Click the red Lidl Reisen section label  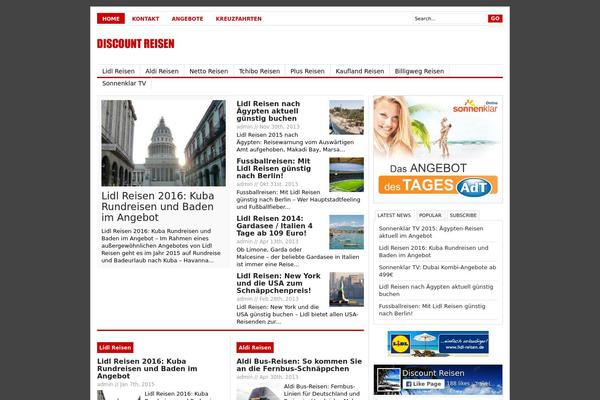[115, 348]
